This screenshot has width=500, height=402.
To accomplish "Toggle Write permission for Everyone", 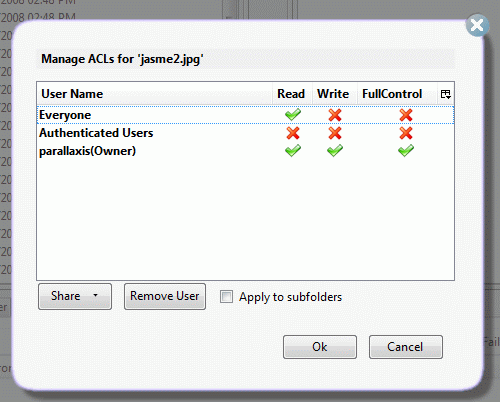I will coord(335,115).
